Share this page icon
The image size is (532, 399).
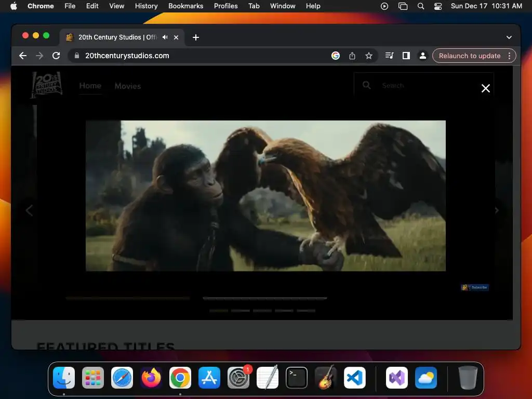tap(352, 56)
